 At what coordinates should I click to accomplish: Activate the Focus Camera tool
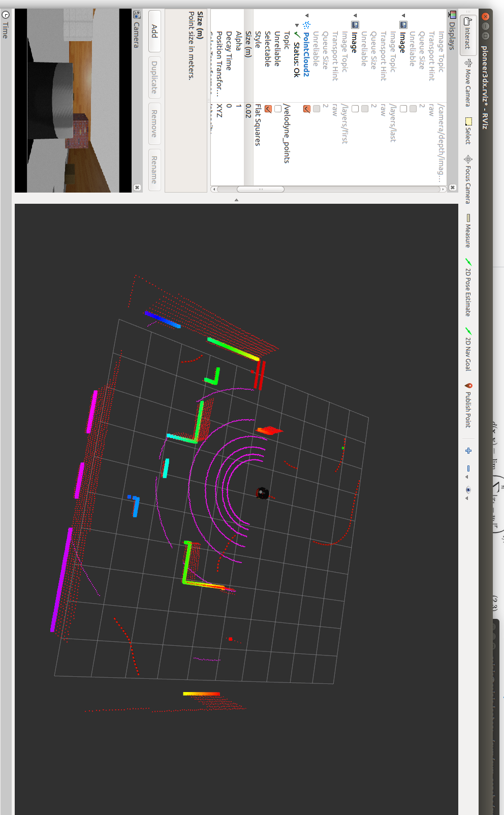[x=468, y=179]
